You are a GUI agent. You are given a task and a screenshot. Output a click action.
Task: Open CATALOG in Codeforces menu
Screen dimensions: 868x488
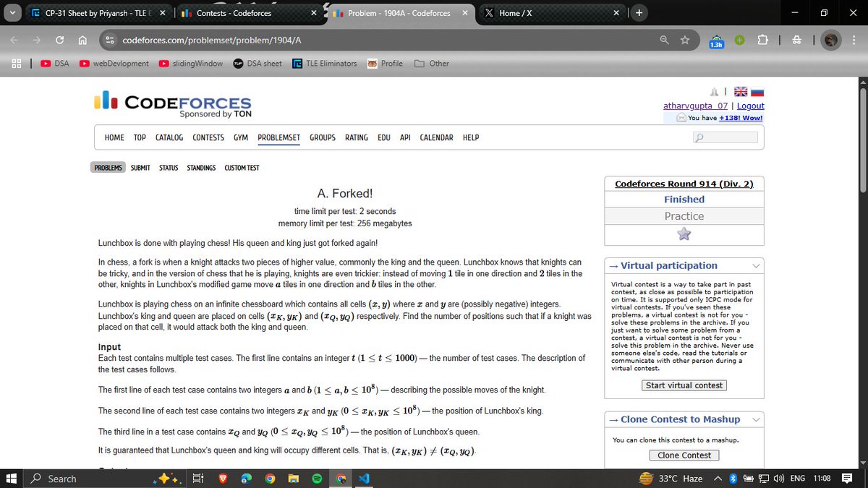coord(169,137)
